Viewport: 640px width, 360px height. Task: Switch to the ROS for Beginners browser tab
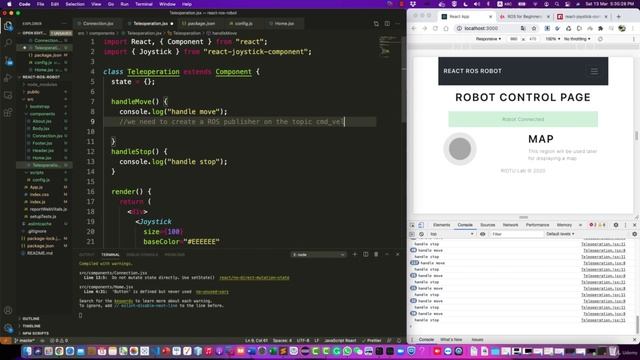point(524,16)
